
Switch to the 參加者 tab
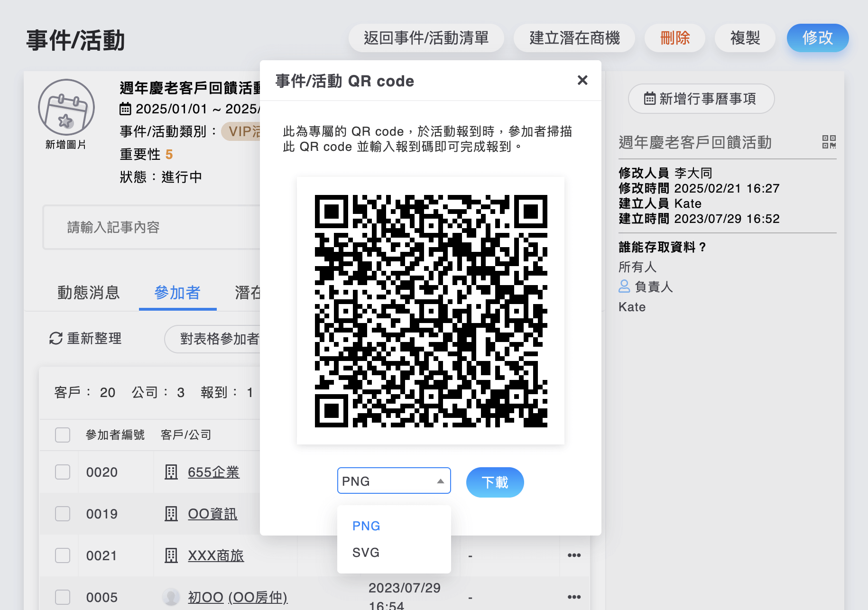pos(177,293)
